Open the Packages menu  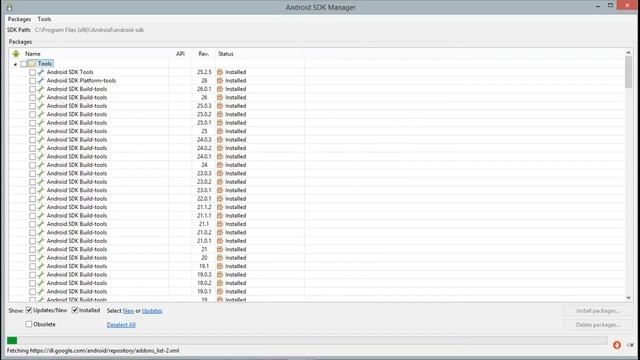pyautogui.click(x=19, y=19)
